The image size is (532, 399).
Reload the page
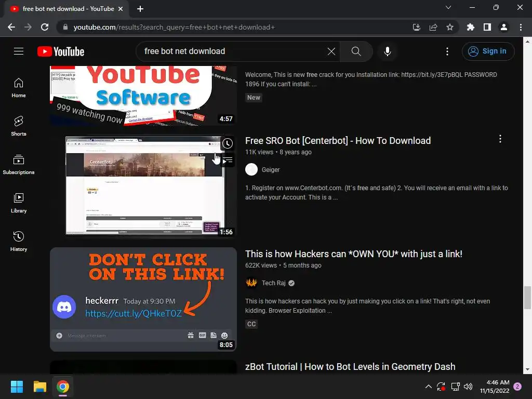45,27
